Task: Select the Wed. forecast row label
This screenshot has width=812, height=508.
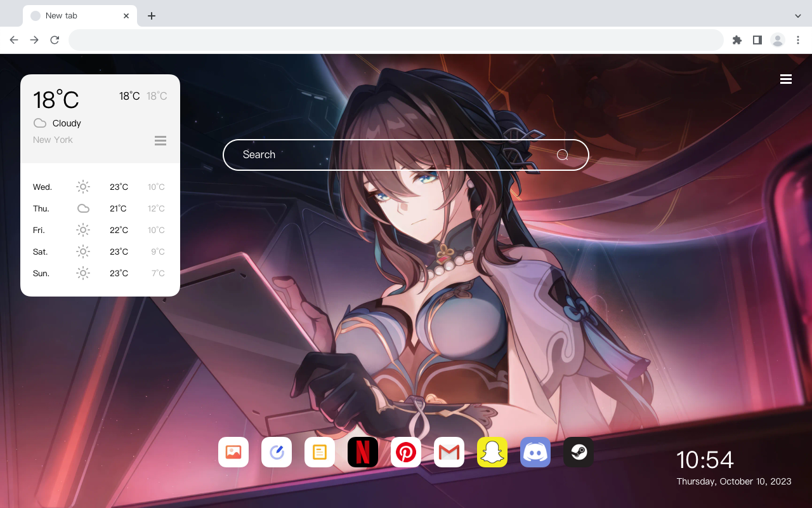Action: click(43, 187)
